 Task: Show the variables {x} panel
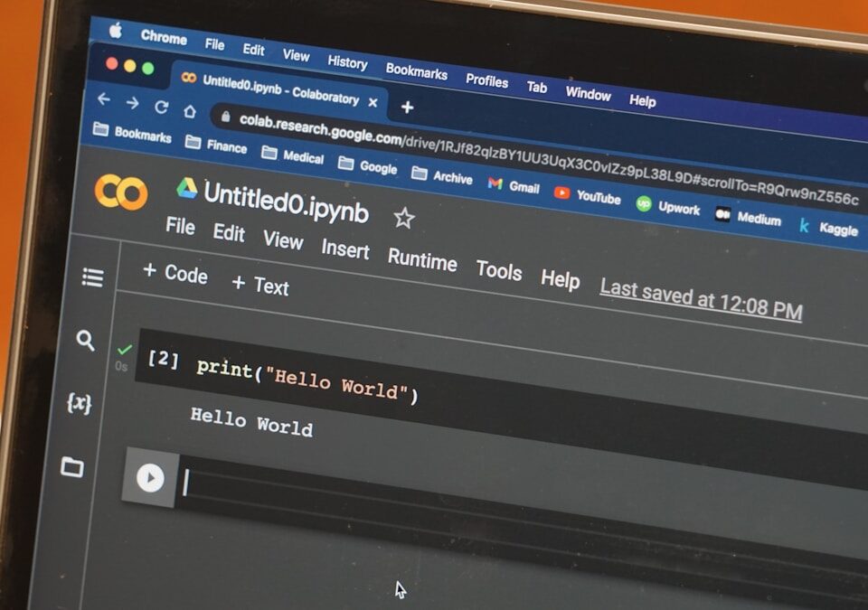pos(79,403)
